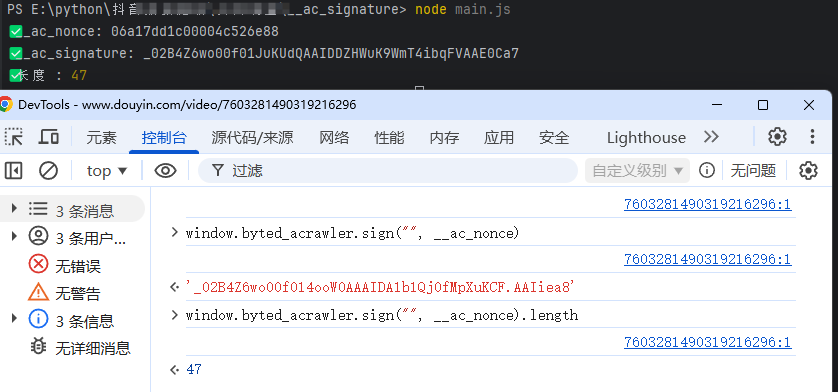Create a live expression with eye icon
Image resolution: width=838 pixels, height=392 pixels.
(x=166, y=171)
